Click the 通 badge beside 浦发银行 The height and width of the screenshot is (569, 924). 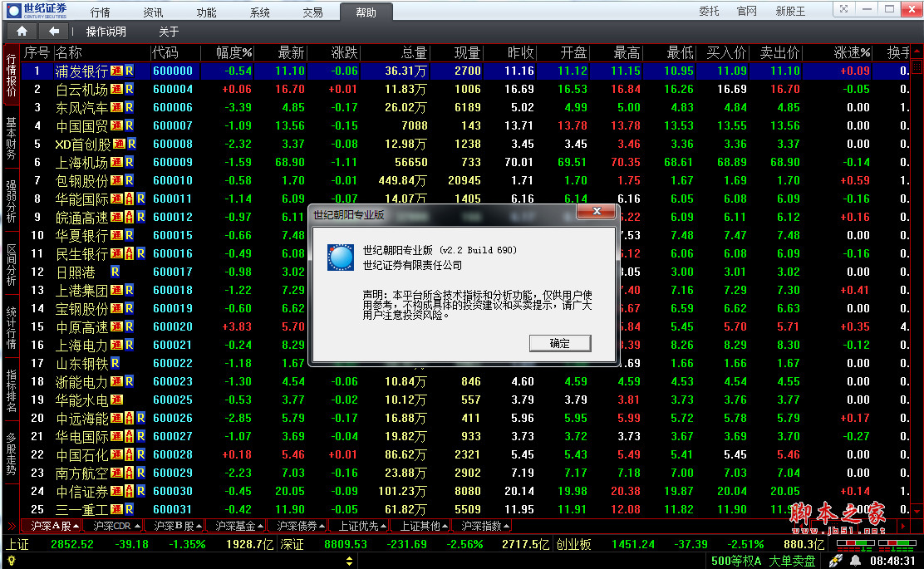116,71
